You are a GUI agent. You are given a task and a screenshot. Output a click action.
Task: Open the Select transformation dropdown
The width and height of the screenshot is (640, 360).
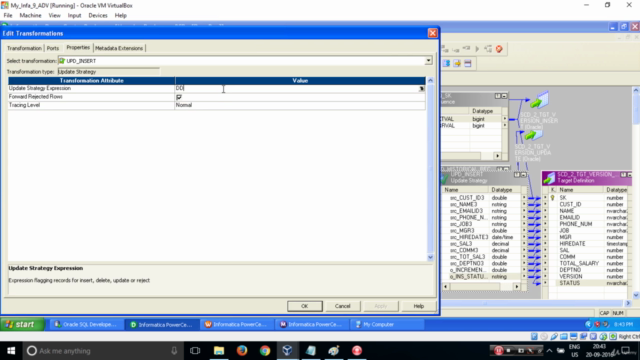point(428,61)
